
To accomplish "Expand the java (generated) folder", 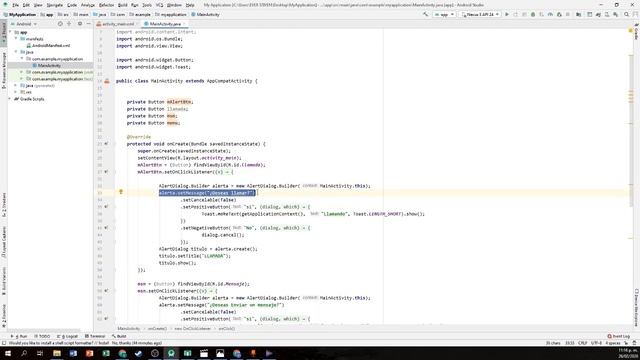I will tap(16, 85).
